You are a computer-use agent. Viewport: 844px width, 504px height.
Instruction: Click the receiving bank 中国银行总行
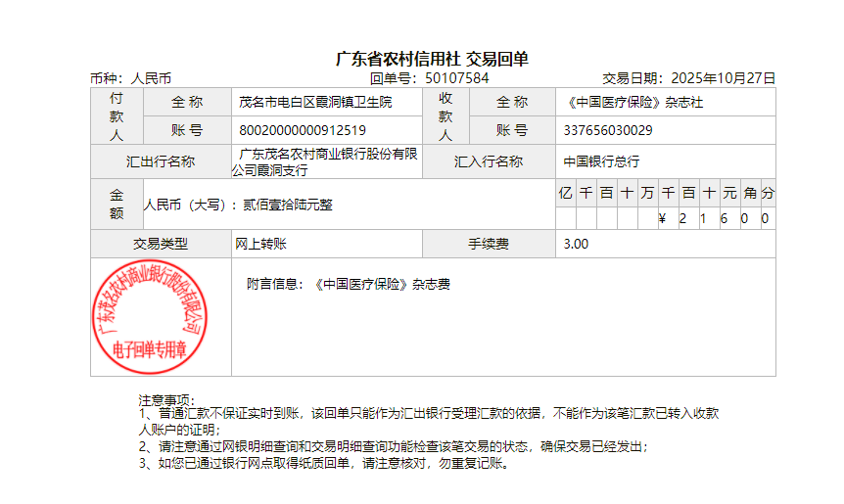click(601, 161)
